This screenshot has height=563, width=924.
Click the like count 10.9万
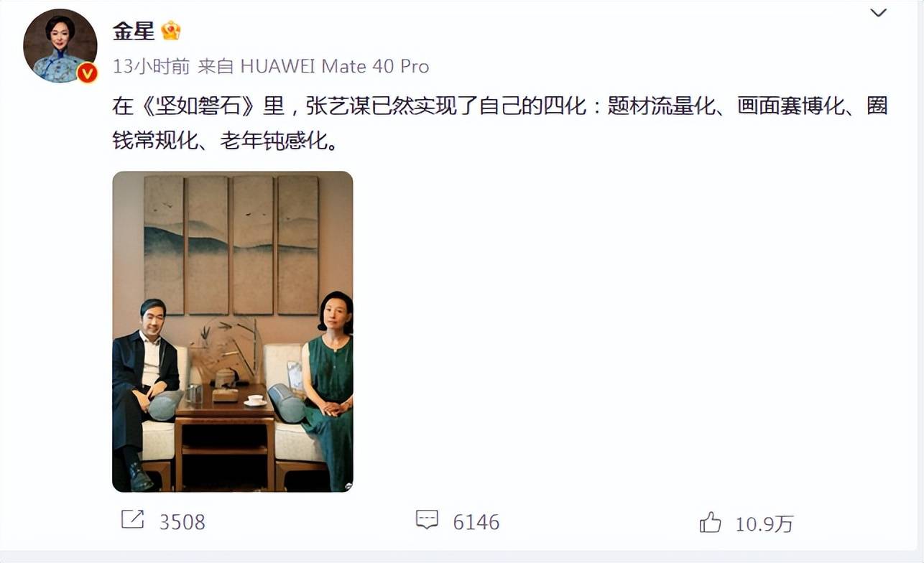[764, 524]
